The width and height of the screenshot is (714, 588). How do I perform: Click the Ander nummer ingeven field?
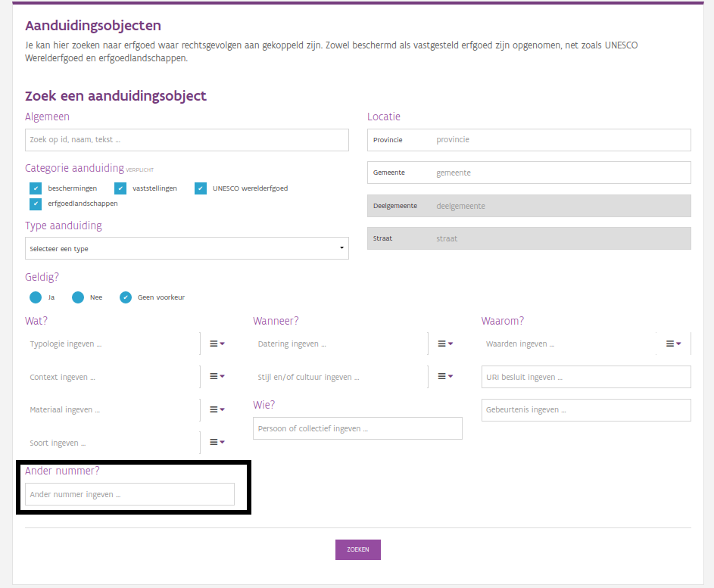pyautogui.click(x=129, y=494)
